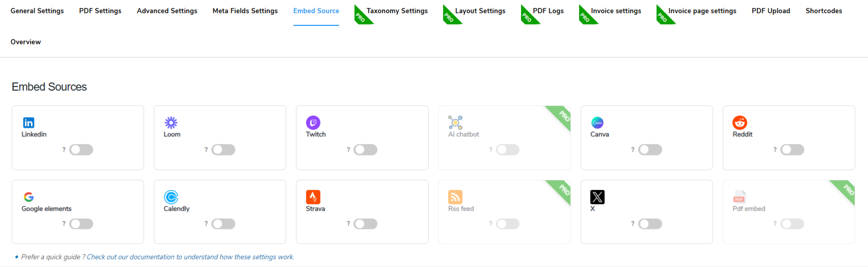Image resolution: width=868 pixels, height=267 pixels.
Task: Click the help question mark for Ai chatbot
Action: point(491,150)
